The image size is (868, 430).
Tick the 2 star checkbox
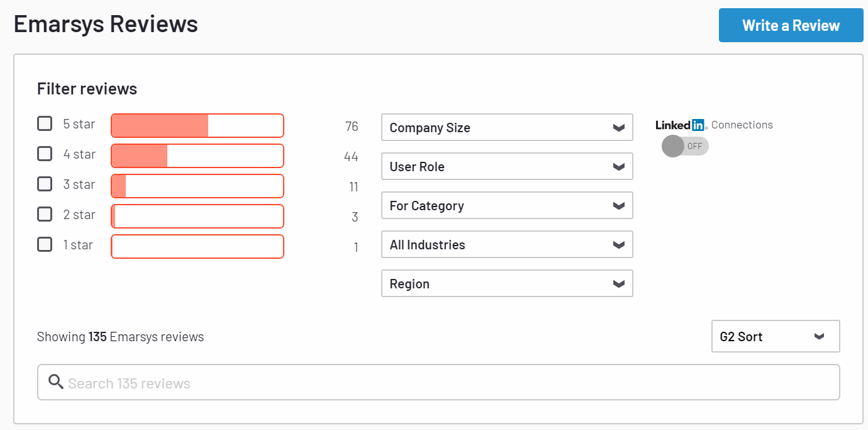coord(45,214)
